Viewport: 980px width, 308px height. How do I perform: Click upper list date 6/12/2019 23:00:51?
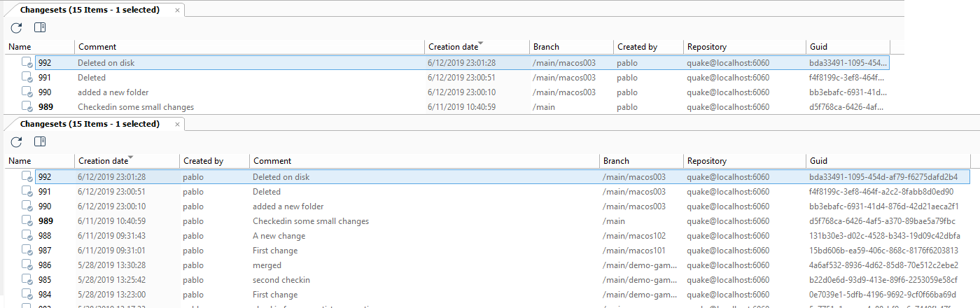click(461, 78)
